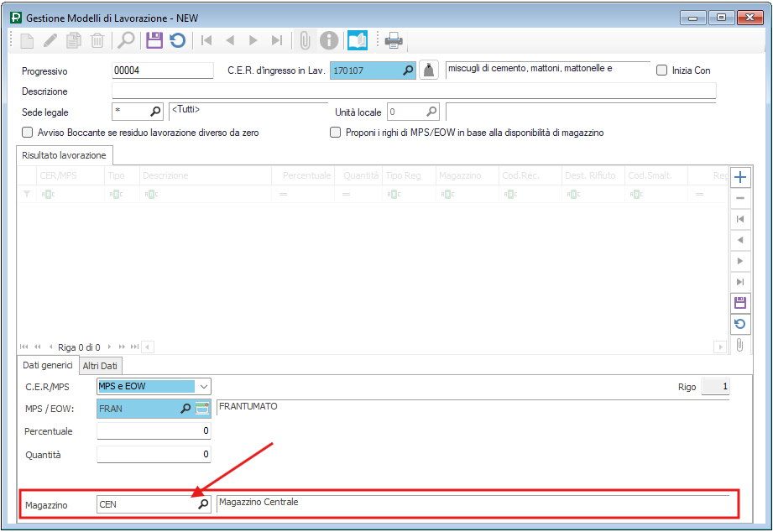Open Unità locale lookup selector
The width and height of the screenshot is (773, 532).
pyautogui.click(x=431, y=112)
